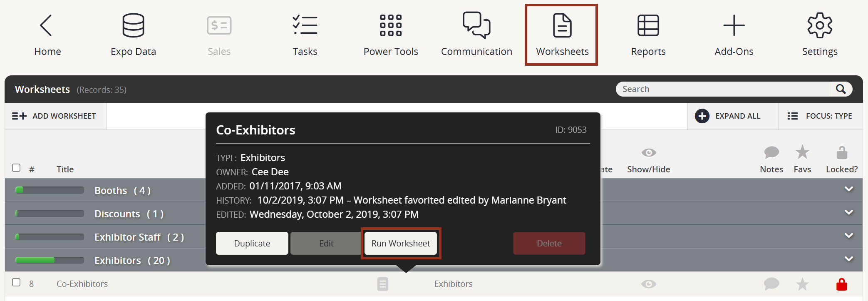Focus the worksheets Search field
Viewport: 868px width, 301px height.
click(x=723, y=89)
